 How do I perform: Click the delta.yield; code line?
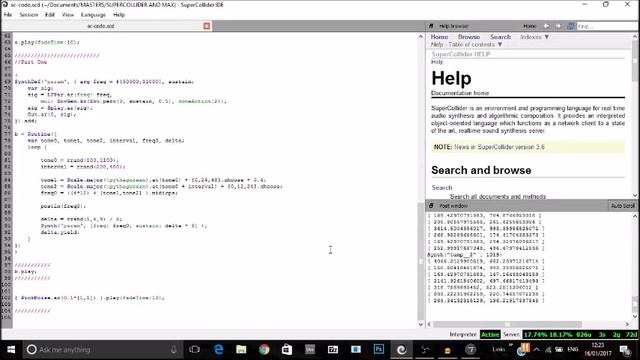tap(60, 232)
